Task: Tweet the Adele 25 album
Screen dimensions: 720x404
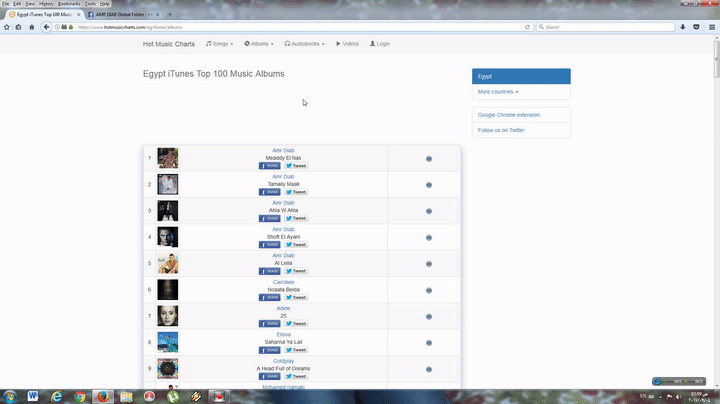Action: click(296, 324)
